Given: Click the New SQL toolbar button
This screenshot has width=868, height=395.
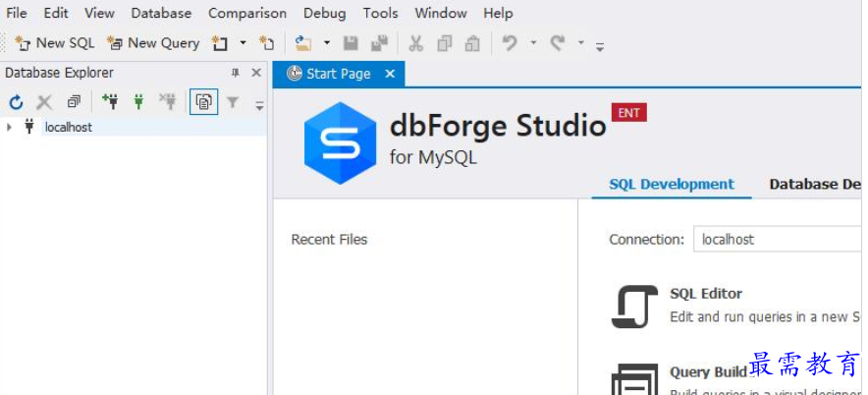Looking at the screenshot, I should point(54,43).
